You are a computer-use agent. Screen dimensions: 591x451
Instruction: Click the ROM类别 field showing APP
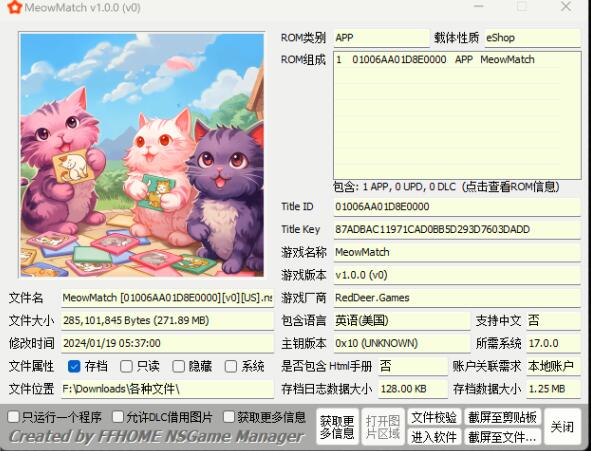[381, 38]
